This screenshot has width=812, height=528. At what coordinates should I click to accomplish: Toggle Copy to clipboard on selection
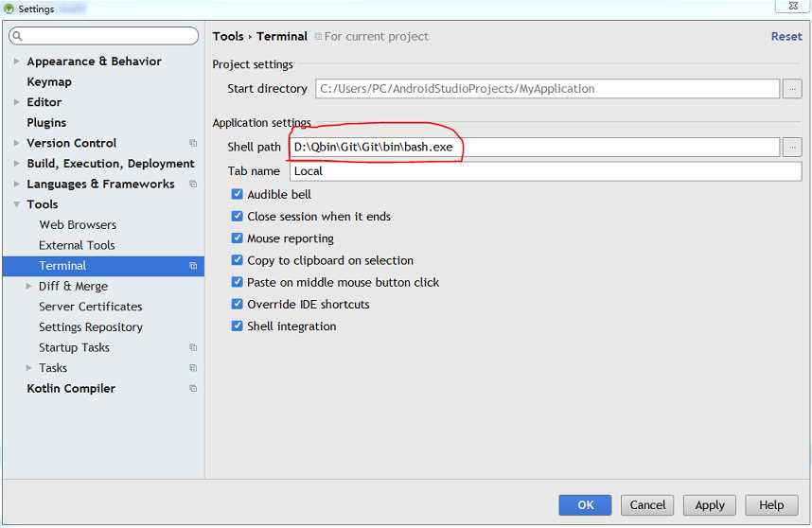pyautogui.click(x=237, y=260)
